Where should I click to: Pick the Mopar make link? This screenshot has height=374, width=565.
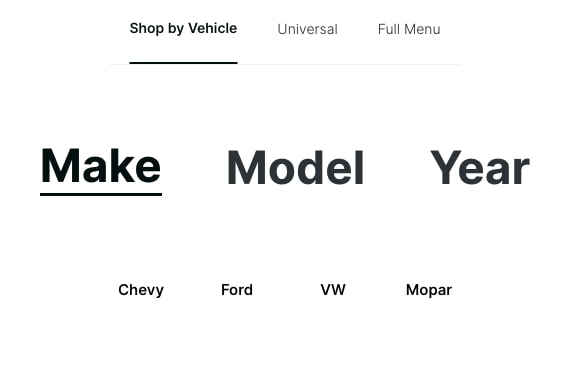pyautogui.click(x=429, y=290)
